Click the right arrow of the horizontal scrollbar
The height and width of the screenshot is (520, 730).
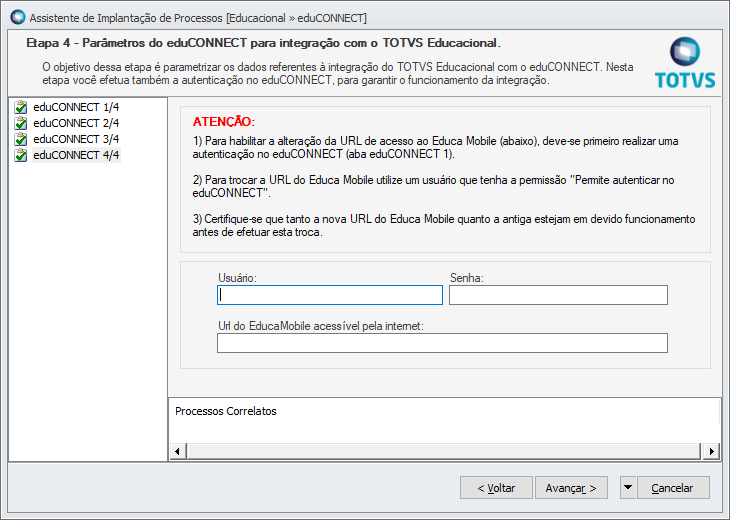(x=711, y=451)
